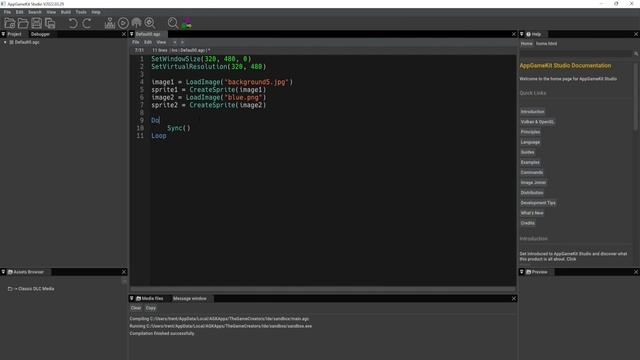Click the Classic DLC Media folder icon
Viewport: 640px width, 360px height.
click(10, 289)
